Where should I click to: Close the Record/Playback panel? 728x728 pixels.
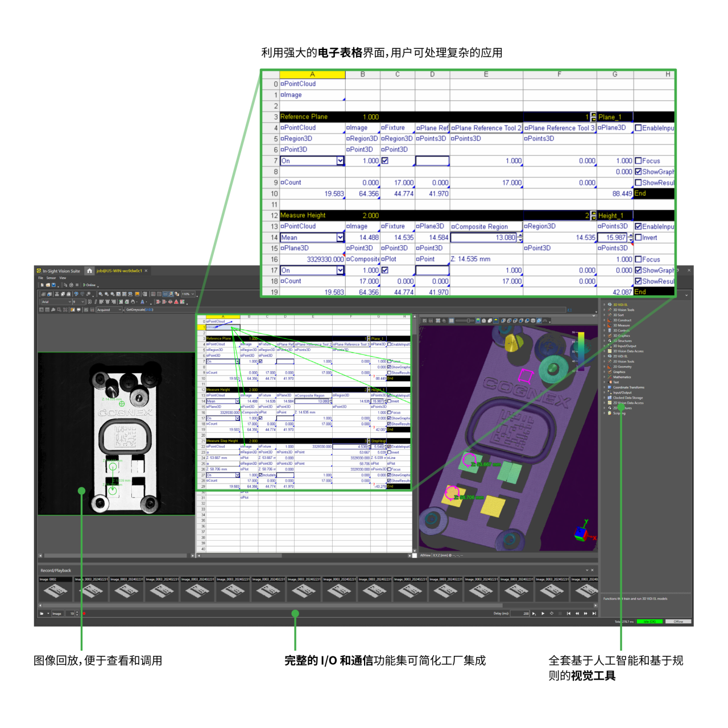[592, 570]
